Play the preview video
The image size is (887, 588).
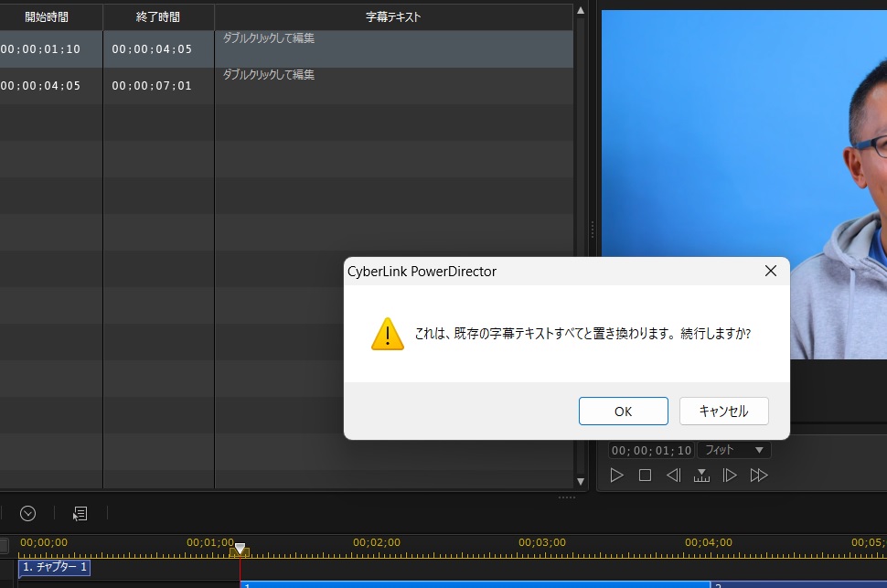point(616,476)
